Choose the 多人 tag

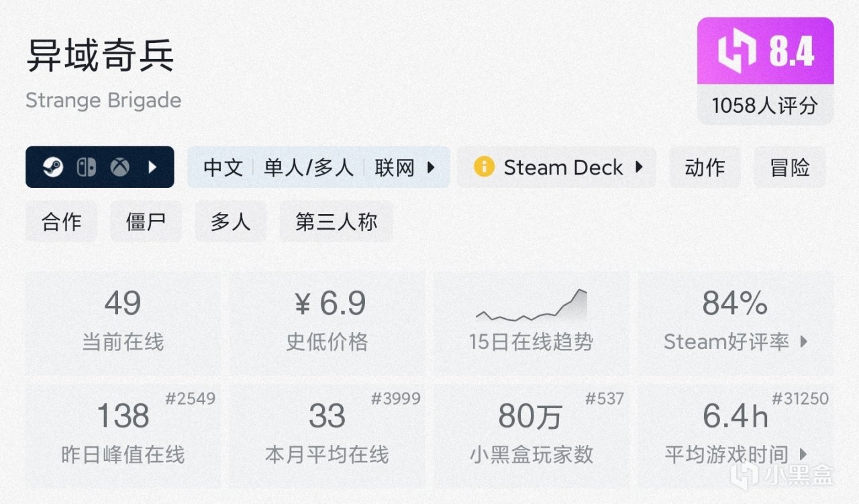click(230, 221)
